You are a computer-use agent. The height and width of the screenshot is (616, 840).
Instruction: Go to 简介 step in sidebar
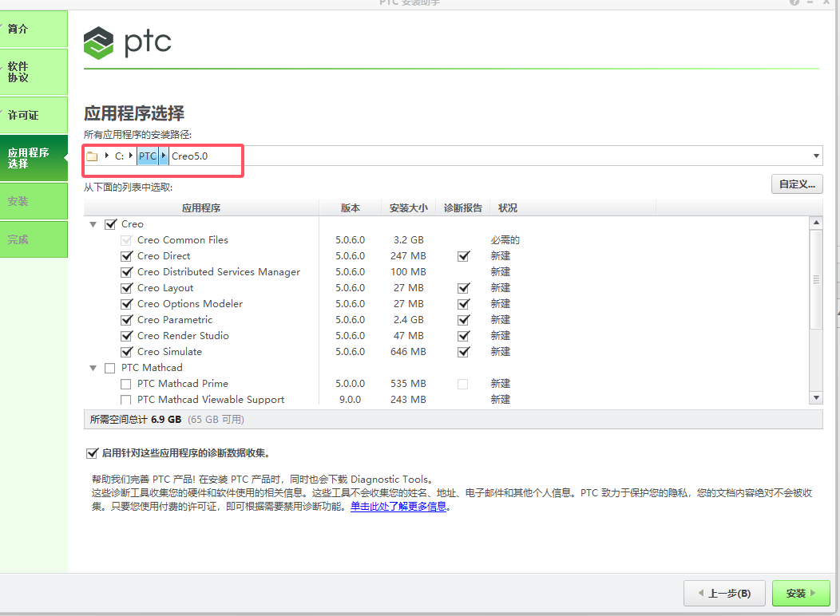(34, 29)
